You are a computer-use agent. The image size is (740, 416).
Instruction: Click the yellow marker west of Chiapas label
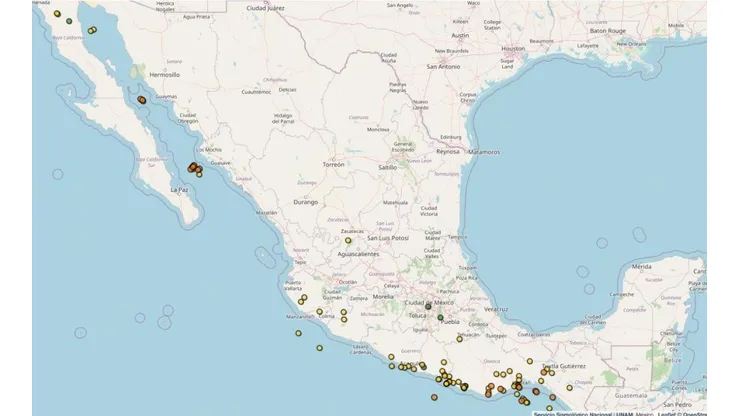pyautogui.click(x=570, y=388)
